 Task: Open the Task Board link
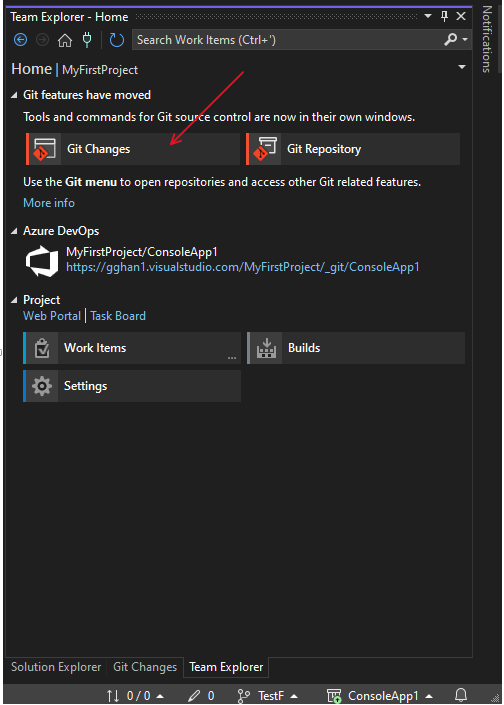pos(118,316)
